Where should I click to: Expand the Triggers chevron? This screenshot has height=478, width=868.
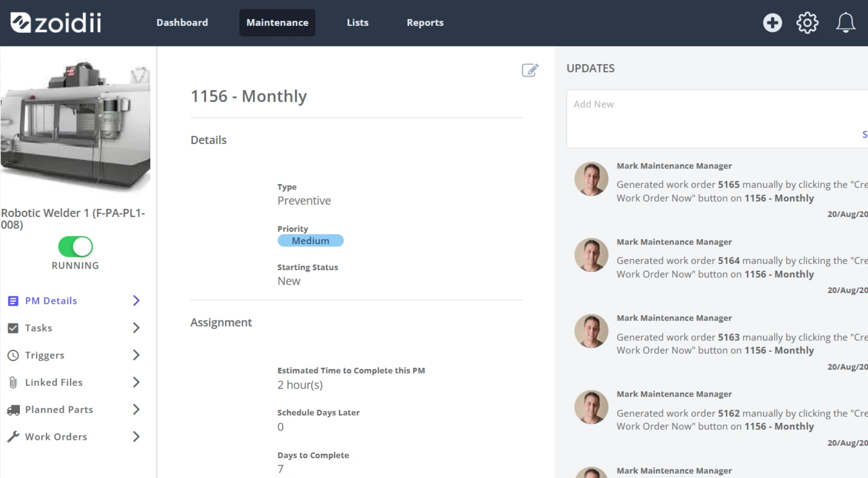coord(137,355)
